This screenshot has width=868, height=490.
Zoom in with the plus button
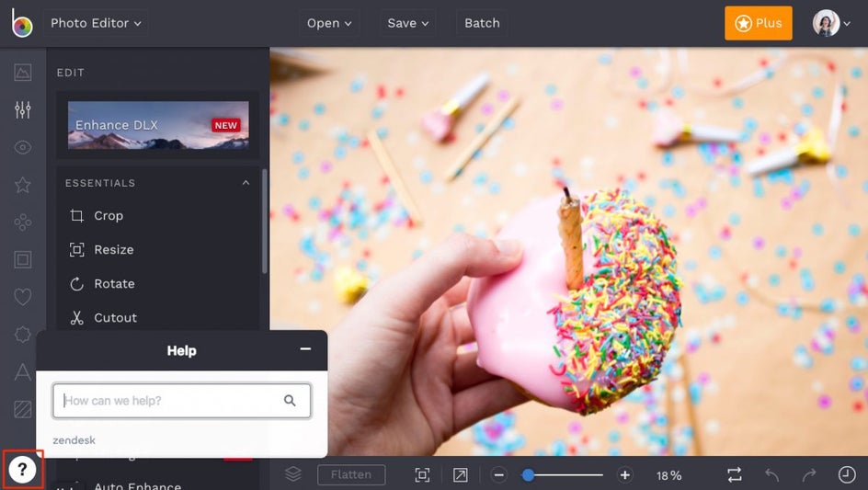click(x=625, y=475)
